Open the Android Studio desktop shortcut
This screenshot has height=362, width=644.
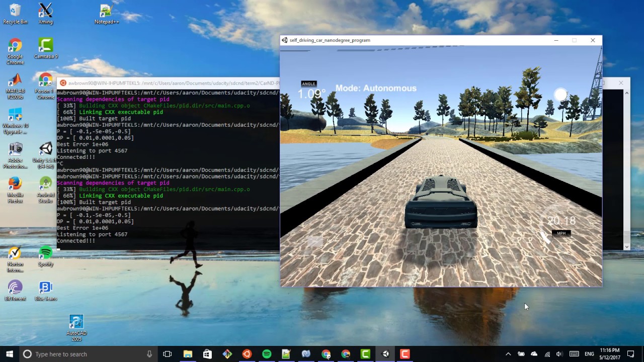tap(45, 190)
